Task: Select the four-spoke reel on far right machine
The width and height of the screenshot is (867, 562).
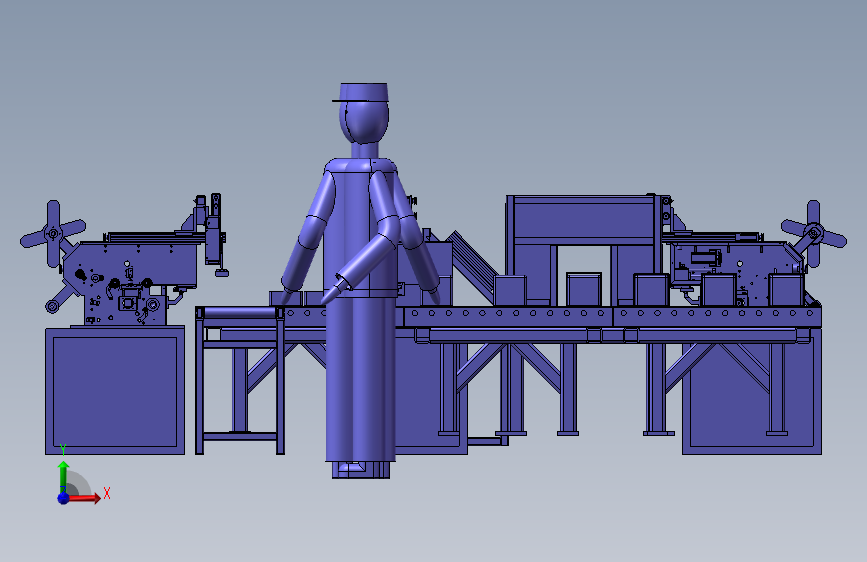Action: point(813,234)
